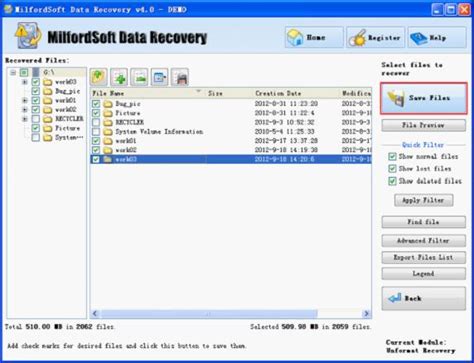Open Advanced Filter

pyautogui.click(x=424, y=241)
